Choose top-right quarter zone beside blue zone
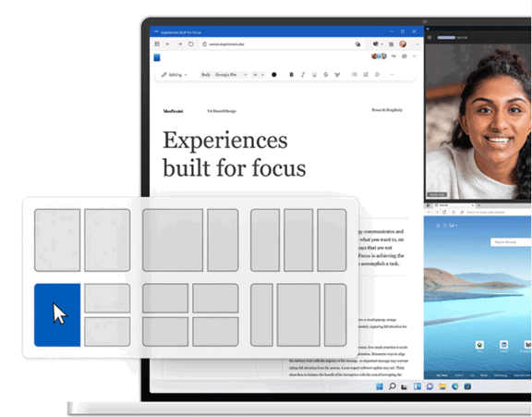 pos(107,298)
